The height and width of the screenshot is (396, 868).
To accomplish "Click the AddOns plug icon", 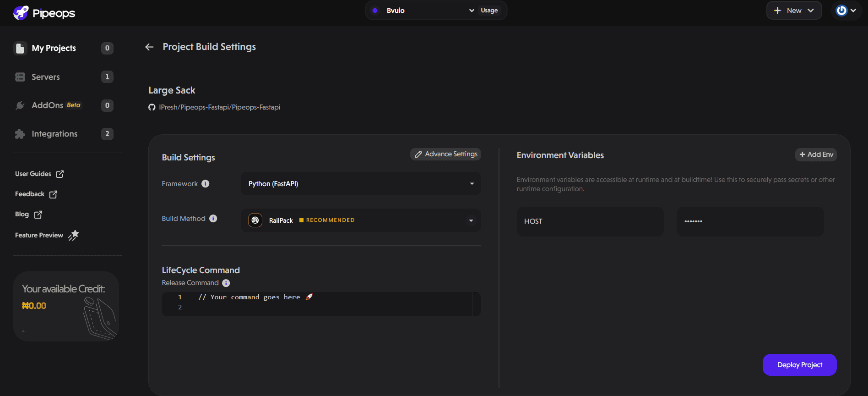I will tap(20, 105).
